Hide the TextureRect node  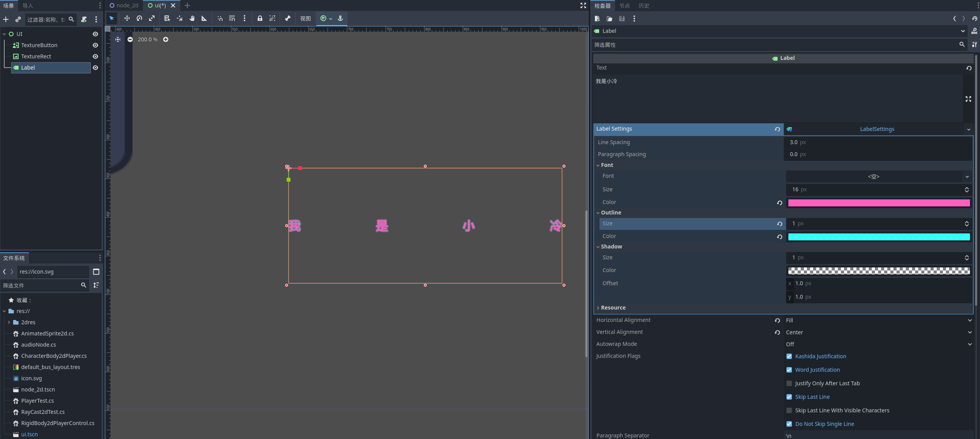(x=95, y=56)
